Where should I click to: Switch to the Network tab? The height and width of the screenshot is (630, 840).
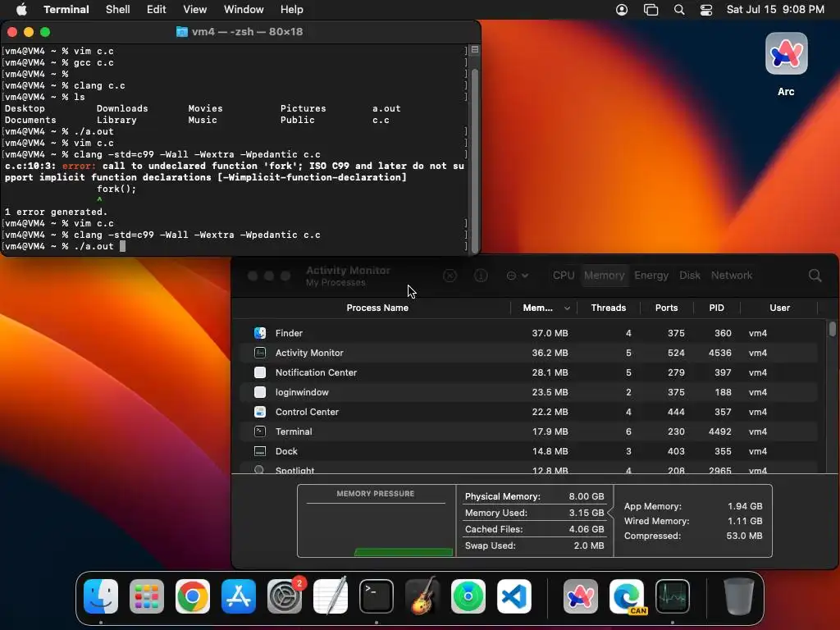(731, 276)
